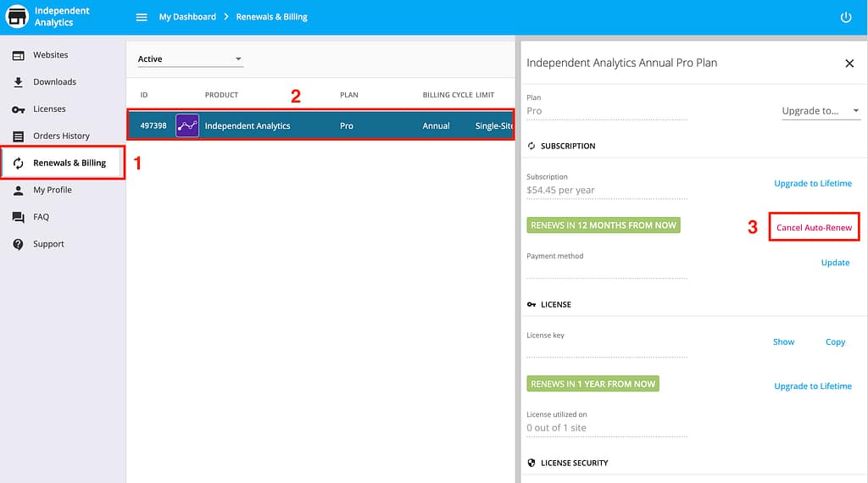Image resolution: width=868 pixels, height=483 pixels.
Task: Open My Profile page
Action: pos(52,190)
